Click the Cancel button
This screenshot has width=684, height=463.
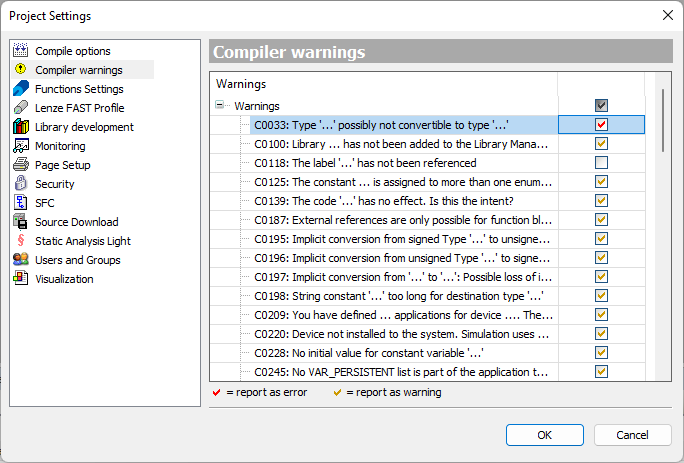[632, 435]
